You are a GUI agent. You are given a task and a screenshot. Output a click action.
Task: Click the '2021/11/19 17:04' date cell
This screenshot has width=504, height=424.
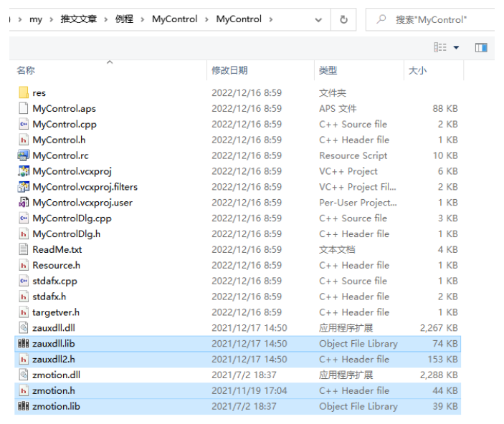[x=249, y=391]
